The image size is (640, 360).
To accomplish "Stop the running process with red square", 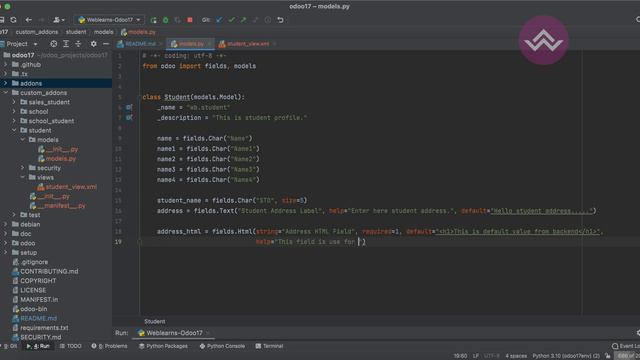I will pos(190,20).
